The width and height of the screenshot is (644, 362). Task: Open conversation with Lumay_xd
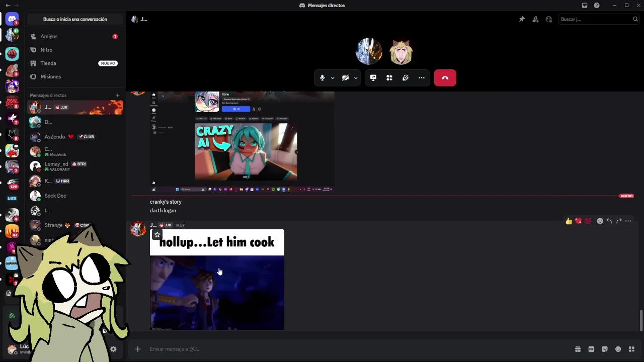click(x=75, y=166)
